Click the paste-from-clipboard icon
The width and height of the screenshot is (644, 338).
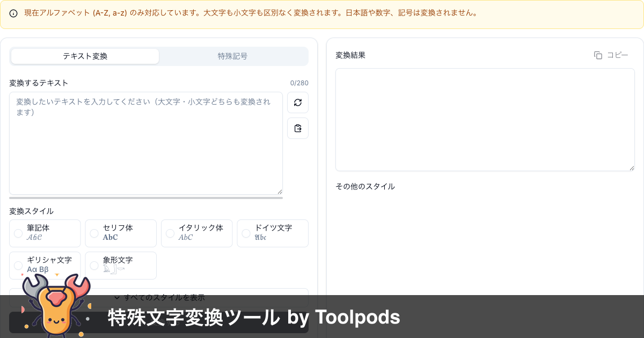point(298,128)
